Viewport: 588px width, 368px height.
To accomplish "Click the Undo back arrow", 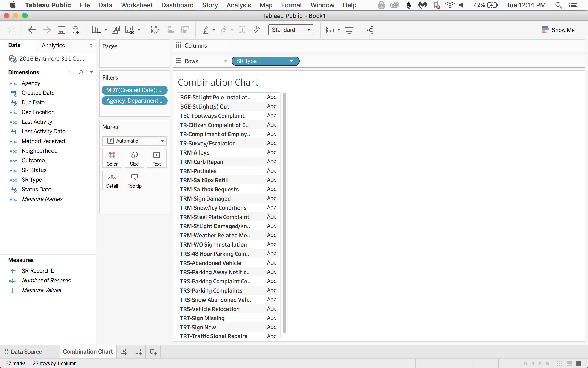I will click(x=32, y=30).
